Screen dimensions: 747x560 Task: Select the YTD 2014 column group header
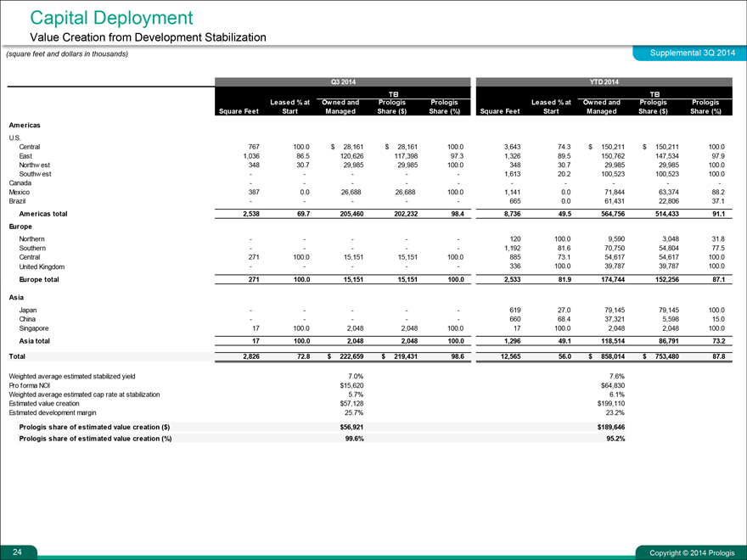(603, 82)
